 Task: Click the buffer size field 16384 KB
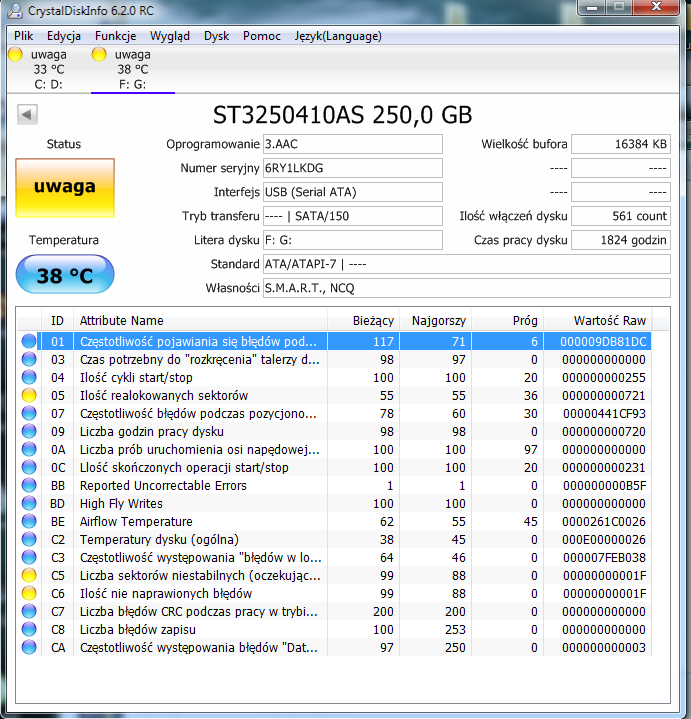click(x=621, y=144)
